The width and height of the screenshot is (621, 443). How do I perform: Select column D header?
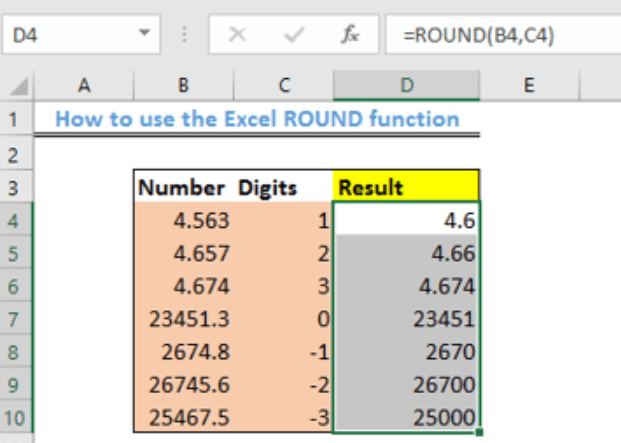(406, 85)
